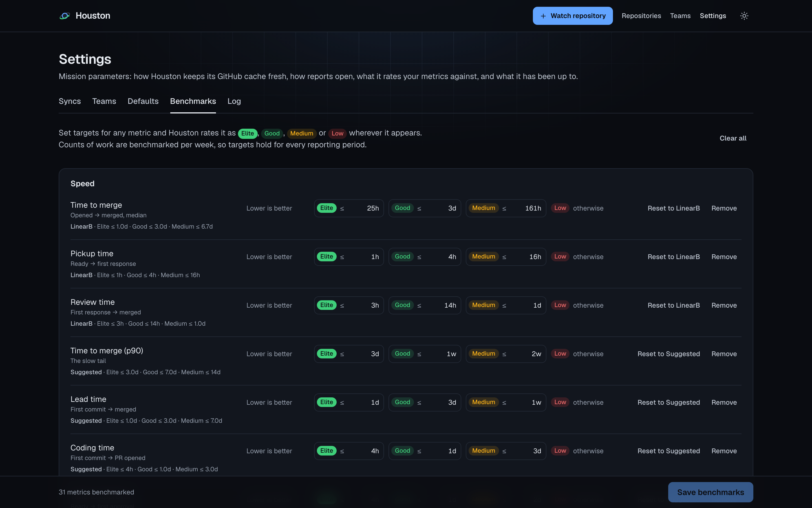Reset Time to merge to LinearB
812x508 pixels.
[673, 208]
